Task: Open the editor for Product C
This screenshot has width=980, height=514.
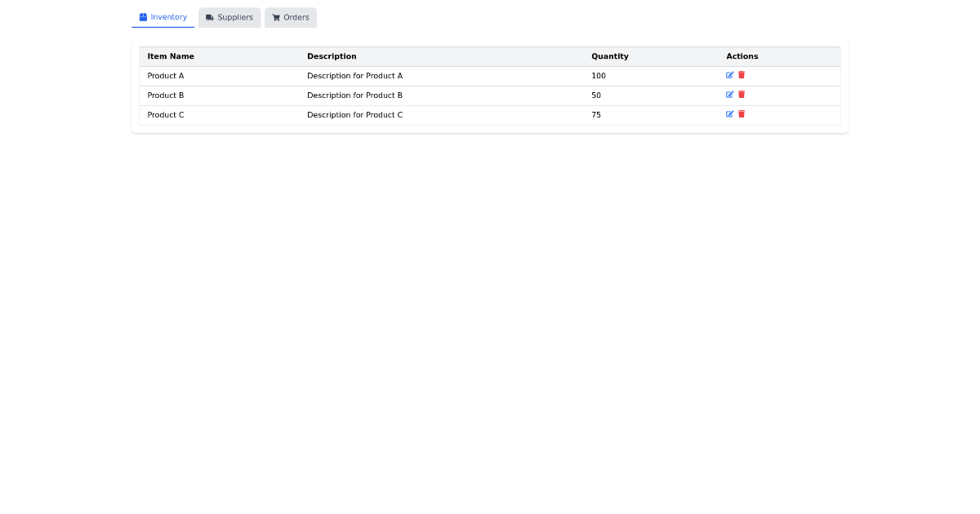Action: tap(730, 114)
